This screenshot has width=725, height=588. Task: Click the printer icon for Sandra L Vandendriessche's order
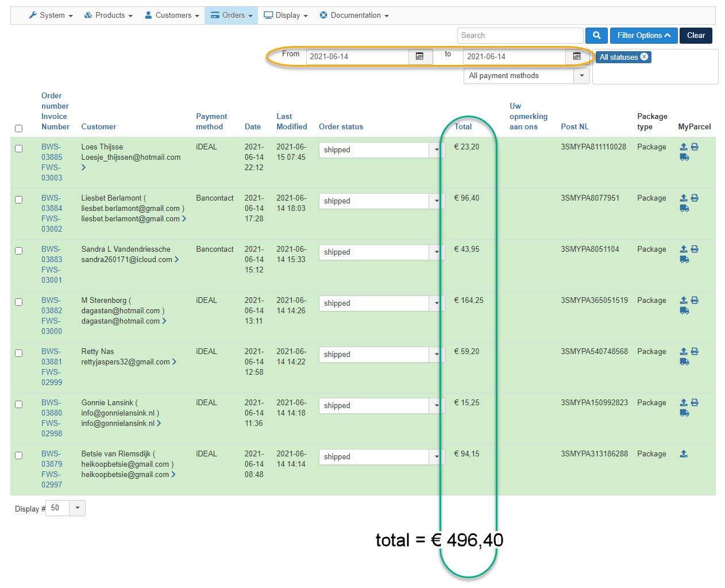point(695,249)
